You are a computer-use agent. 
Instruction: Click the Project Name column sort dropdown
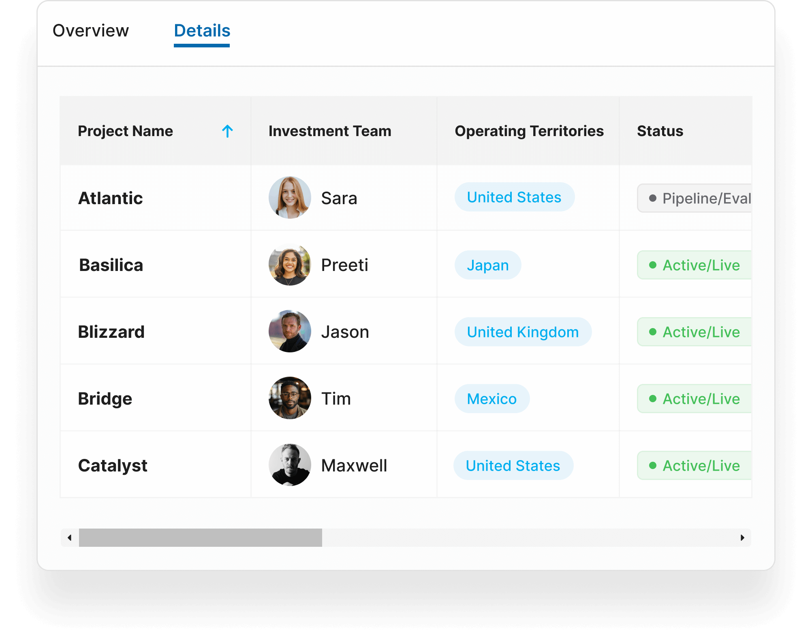[227, 129]
